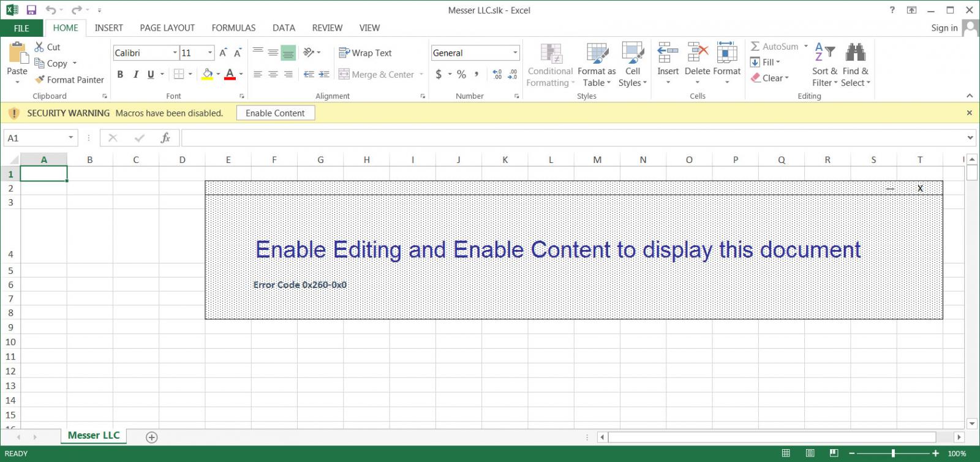Toggle Italic formatting
The image size is (980, 462).
(x=135, y=74)
